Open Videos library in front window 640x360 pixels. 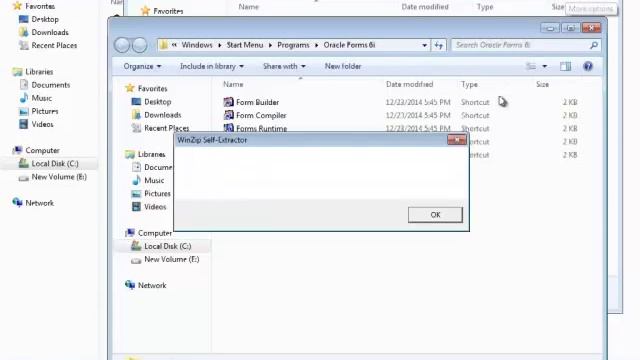149,207
